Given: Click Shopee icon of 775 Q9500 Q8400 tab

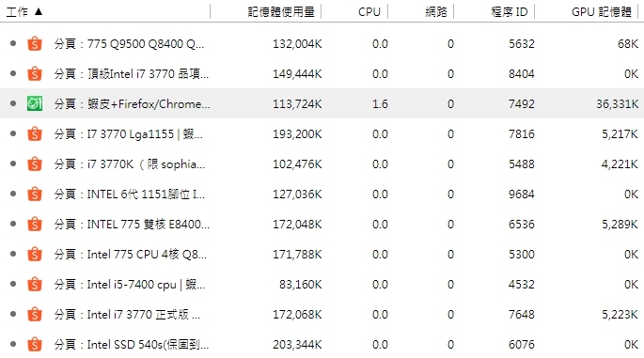Looking at the screenshot, I should point(35,43).
